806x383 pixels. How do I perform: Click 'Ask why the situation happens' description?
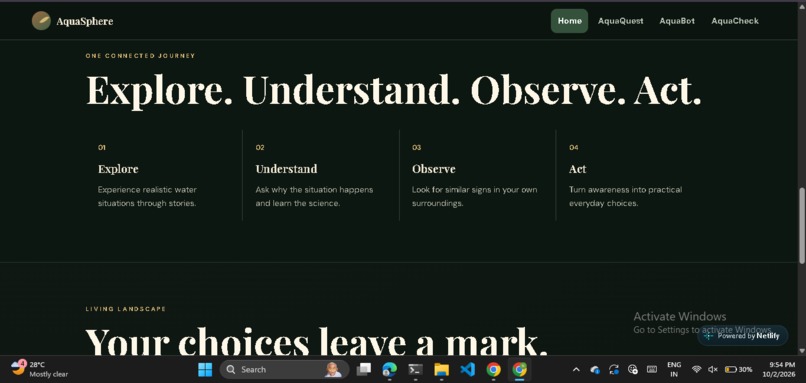pos(314,196)
